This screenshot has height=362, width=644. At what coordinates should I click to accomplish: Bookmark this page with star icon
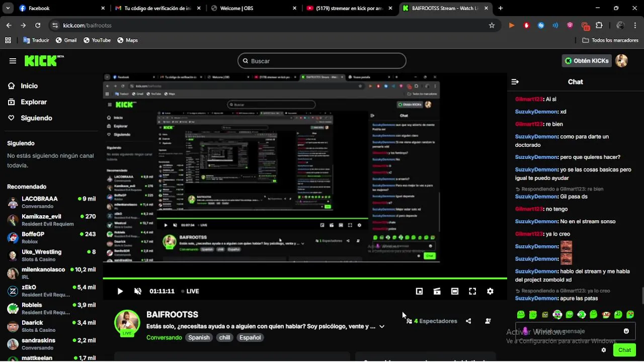click(x=492, y=25)
